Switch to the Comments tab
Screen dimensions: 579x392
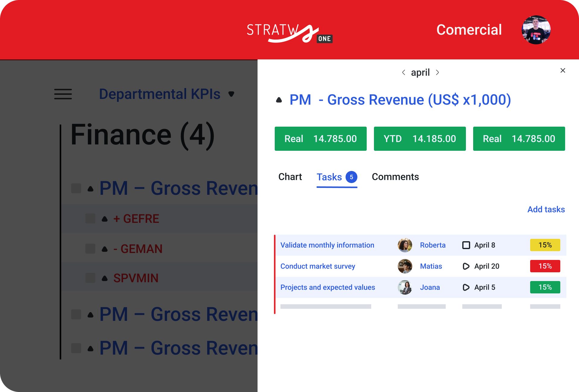(x=395, y=177)
